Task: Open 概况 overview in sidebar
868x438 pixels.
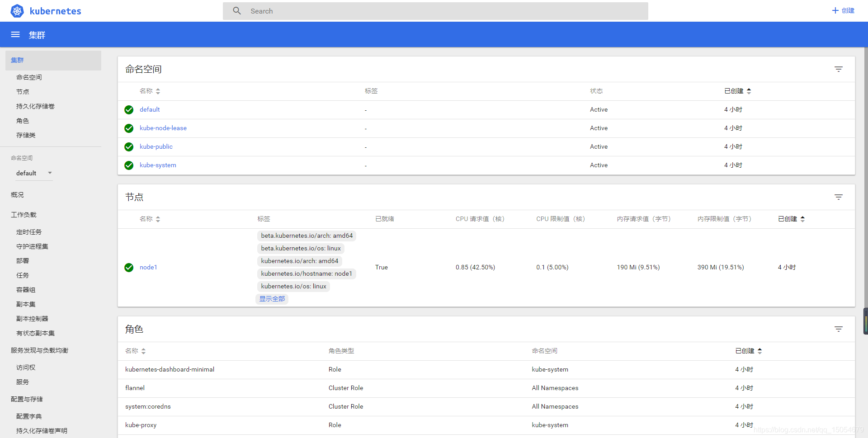Action: click(17, 195)
